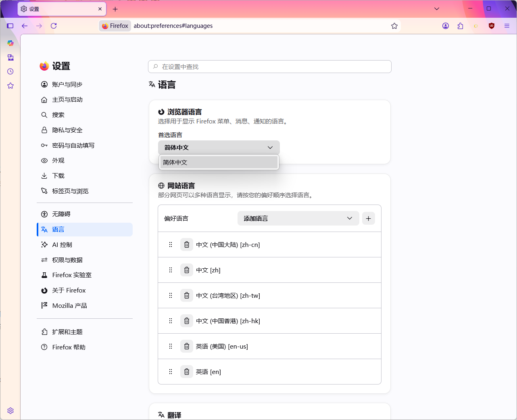The width and height of the screenshot is (517, 420).
Task: Click the 在设置中查找 search field
Action: tap(270, 67)
